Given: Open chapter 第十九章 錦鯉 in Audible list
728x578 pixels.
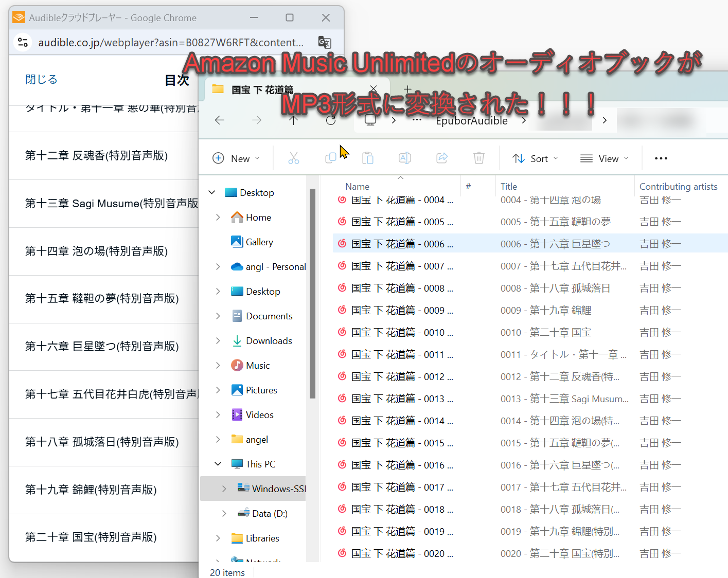Looking at the screenshot, I should point(104,490).
